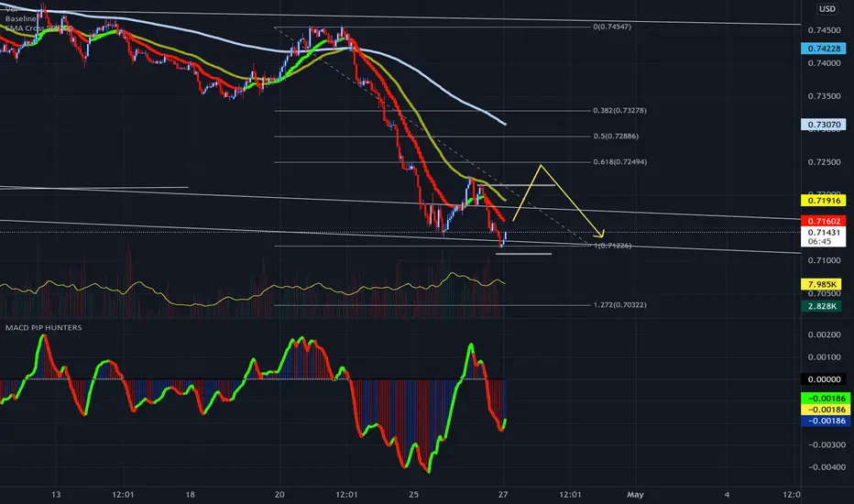Click date 20 on the time axis

click(279, 495)
